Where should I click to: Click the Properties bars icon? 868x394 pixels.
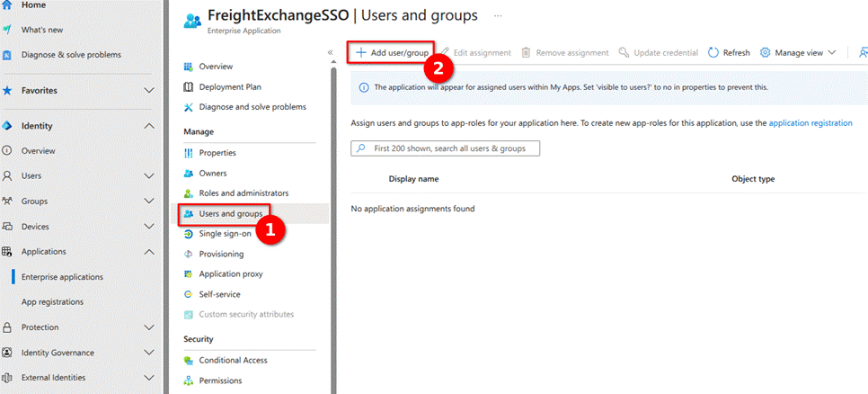(x=188, y=153)
